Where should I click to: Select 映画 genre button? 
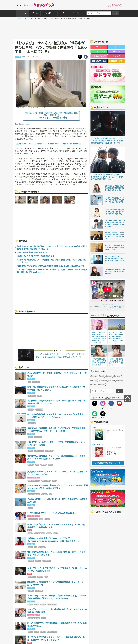pos(99,47)
